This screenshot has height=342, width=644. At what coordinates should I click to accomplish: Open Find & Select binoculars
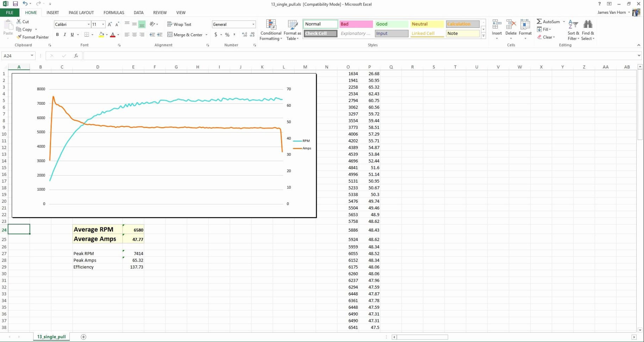(x=588, y=30)
